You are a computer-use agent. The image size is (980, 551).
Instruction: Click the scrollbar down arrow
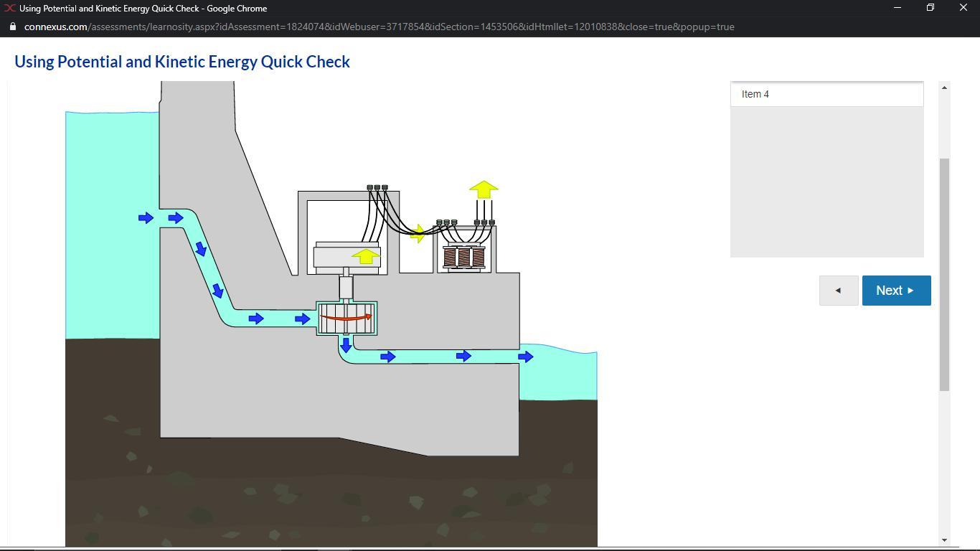pos(944,540)
